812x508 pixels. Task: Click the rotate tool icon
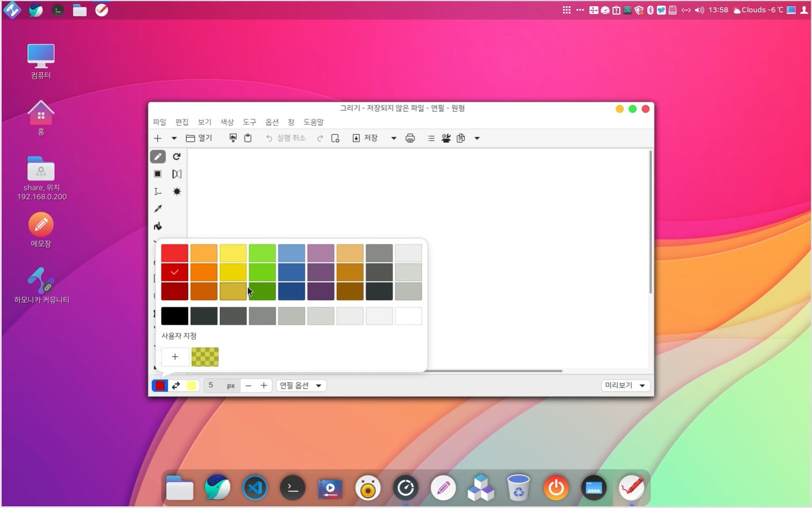[x=177, y=157]
